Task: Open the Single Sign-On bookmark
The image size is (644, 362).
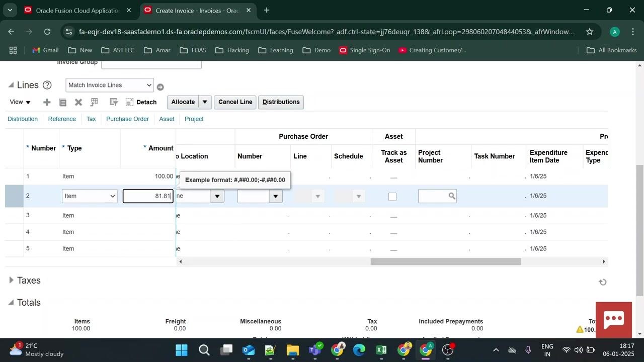Action: [365, 50]
